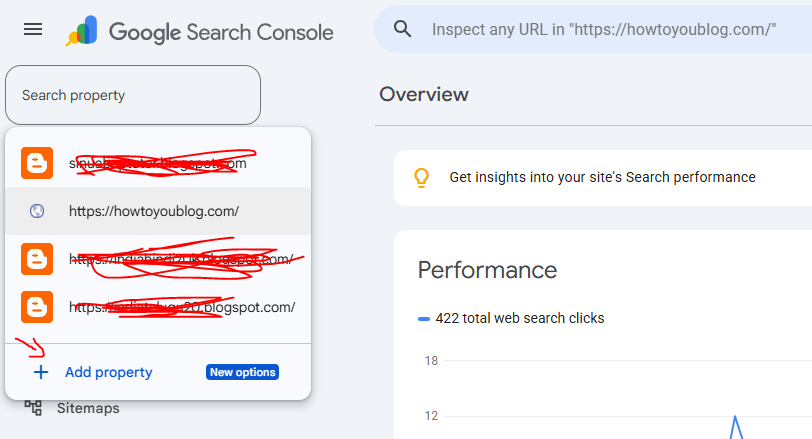This screenshot has height=439, width=812.
Task: Select the first Blogger property icon
Action: [37, 163]
